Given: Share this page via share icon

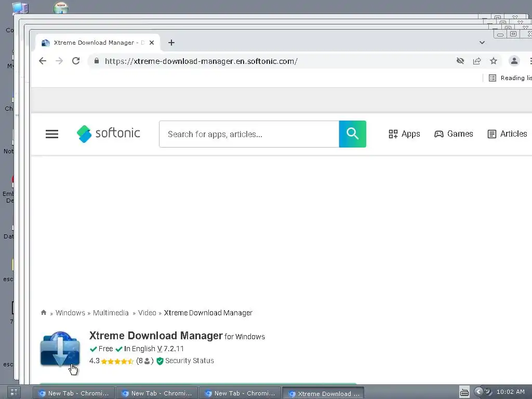Looking at the screenshot, I should coord(477,61).
